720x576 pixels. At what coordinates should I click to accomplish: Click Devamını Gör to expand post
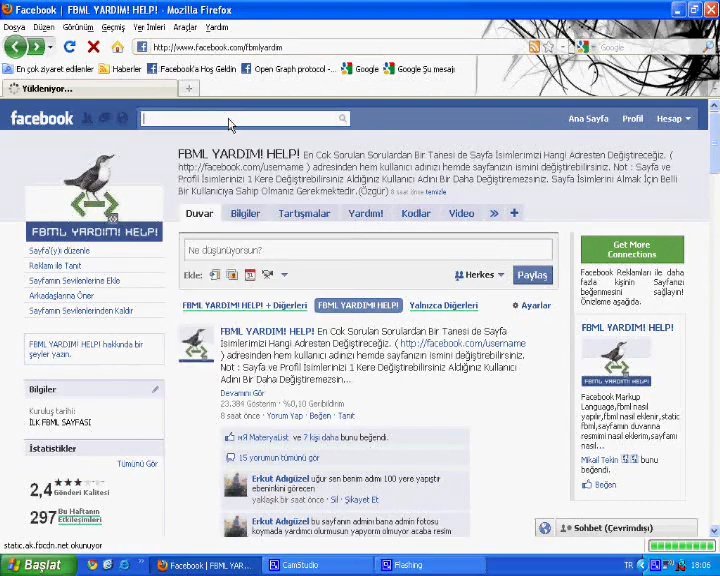pyautogui.click(x=242, y=393)
